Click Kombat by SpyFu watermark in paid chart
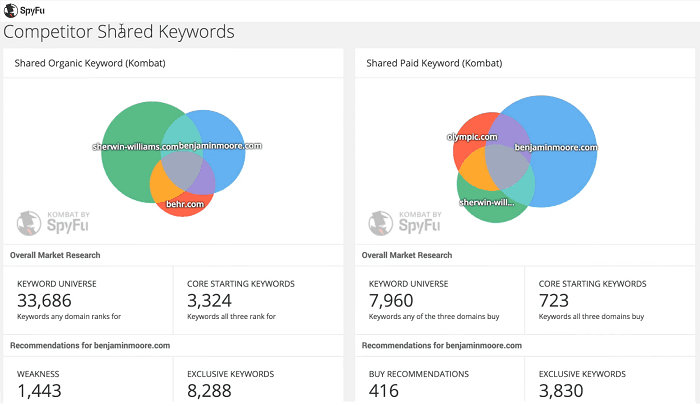This screenshot has height=406, width=700. click(407, 223)
